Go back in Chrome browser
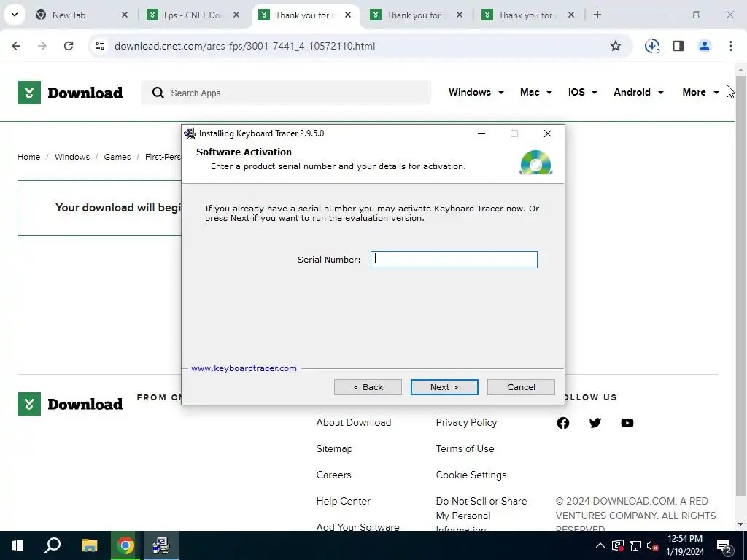 pos(16,46)
